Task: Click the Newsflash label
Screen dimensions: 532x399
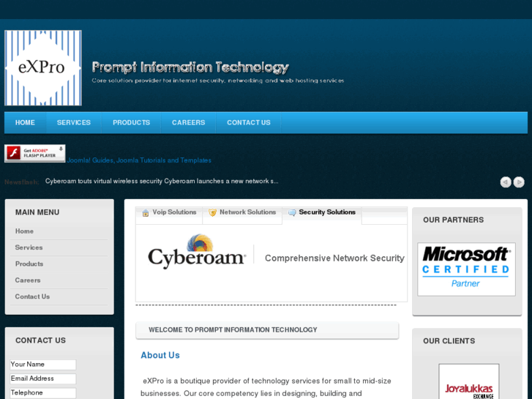Action: click(x=22, y=182)
